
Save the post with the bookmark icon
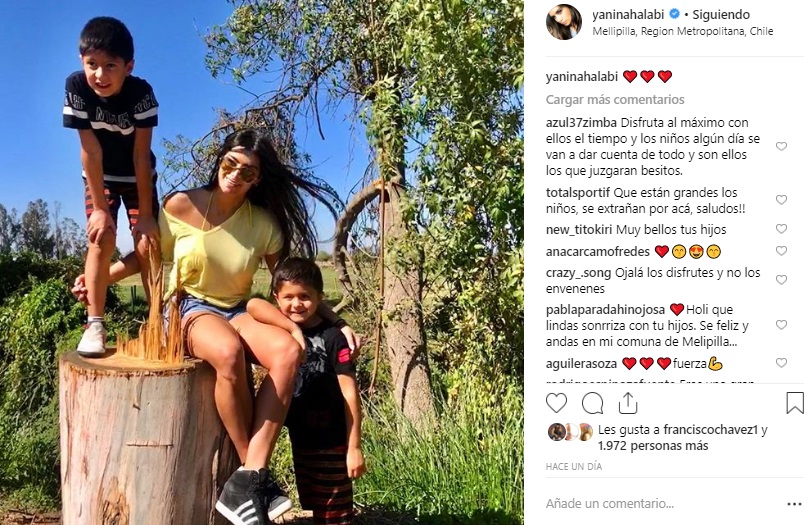[795, 403]
